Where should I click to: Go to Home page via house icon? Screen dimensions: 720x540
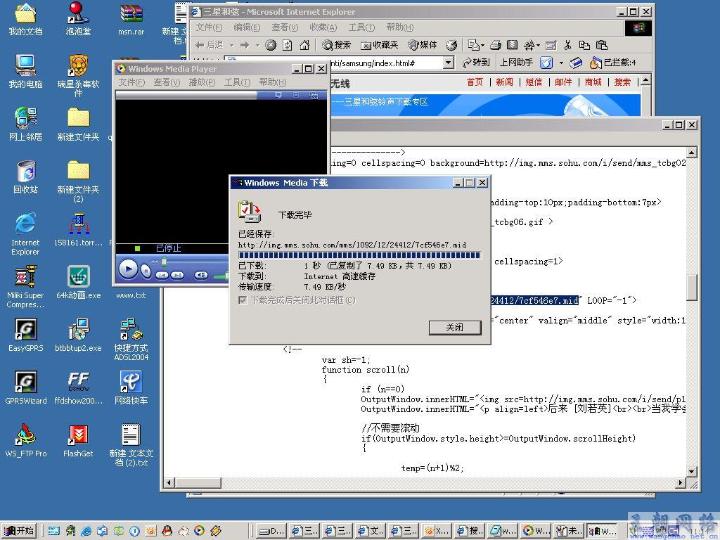(x=304, y=45)
